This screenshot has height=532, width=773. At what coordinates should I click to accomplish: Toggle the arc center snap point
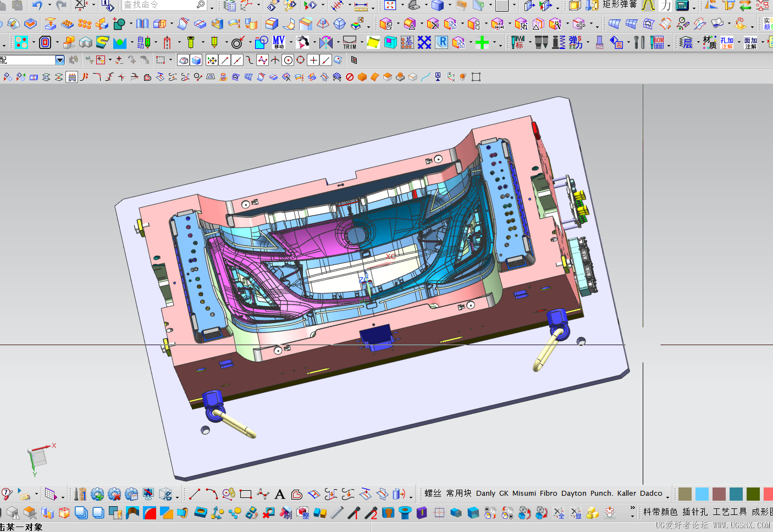pos(288,60)
